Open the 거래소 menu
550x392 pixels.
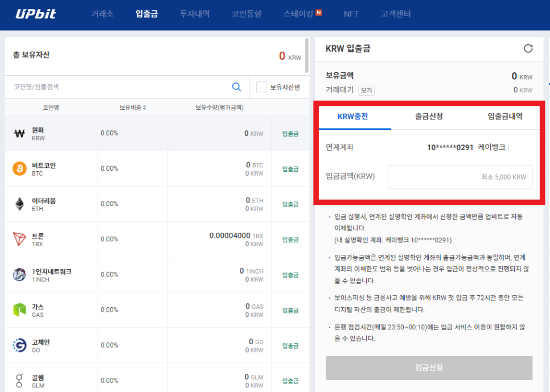[102, 14]
